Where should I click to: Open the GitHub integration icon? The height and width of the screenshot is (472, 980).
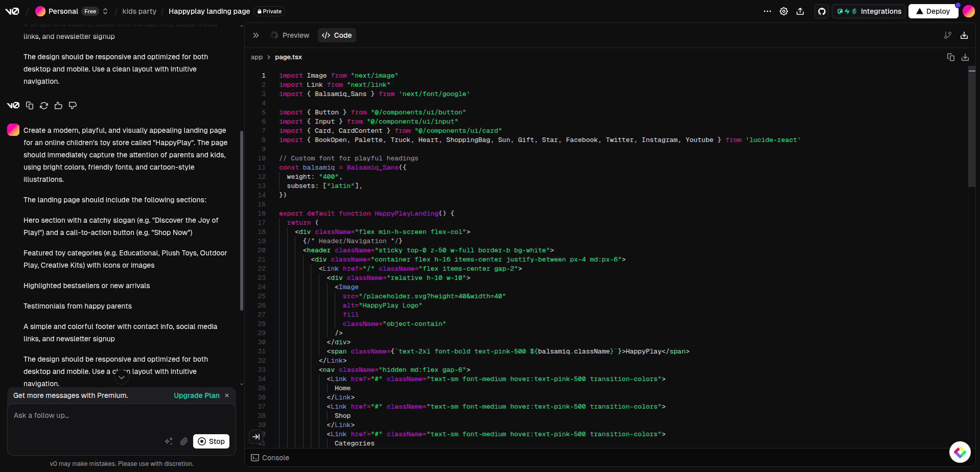(822, 11)
